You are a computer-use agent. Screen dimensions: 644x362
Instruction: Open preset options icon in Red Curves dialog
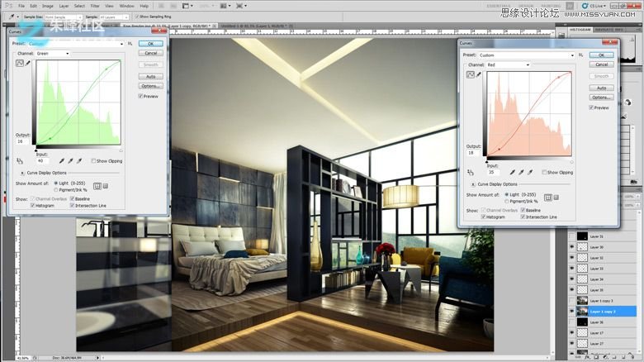580,55
